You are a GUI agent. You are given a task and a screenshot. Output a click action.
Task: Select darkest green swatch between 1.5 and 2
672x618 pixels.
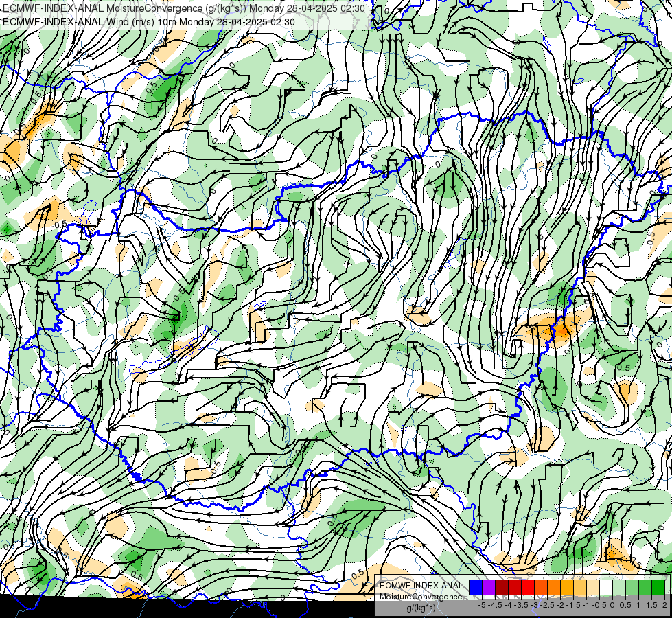(658, 587)
